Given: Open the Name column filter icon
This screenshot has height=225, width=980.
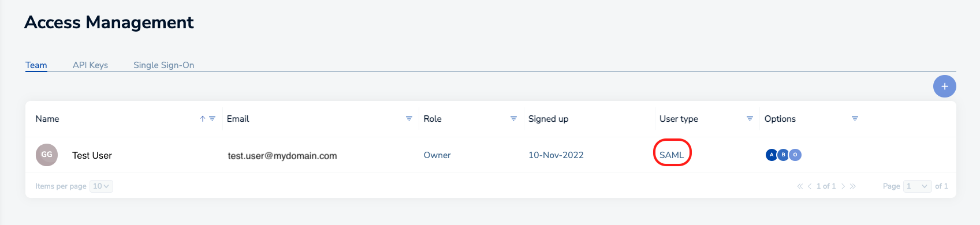Looking at the screenshot, I should pos(212,119).
